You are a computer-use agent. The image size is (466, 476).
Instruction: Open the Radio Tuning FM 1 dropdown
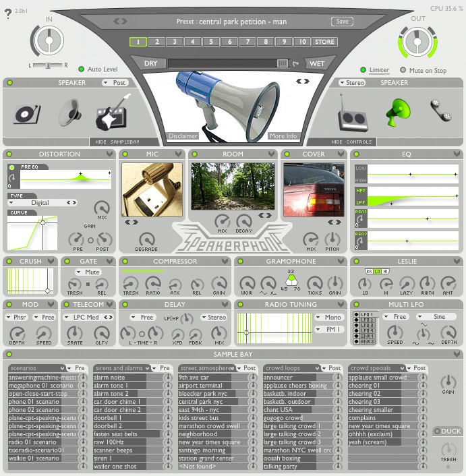point(331,329)
